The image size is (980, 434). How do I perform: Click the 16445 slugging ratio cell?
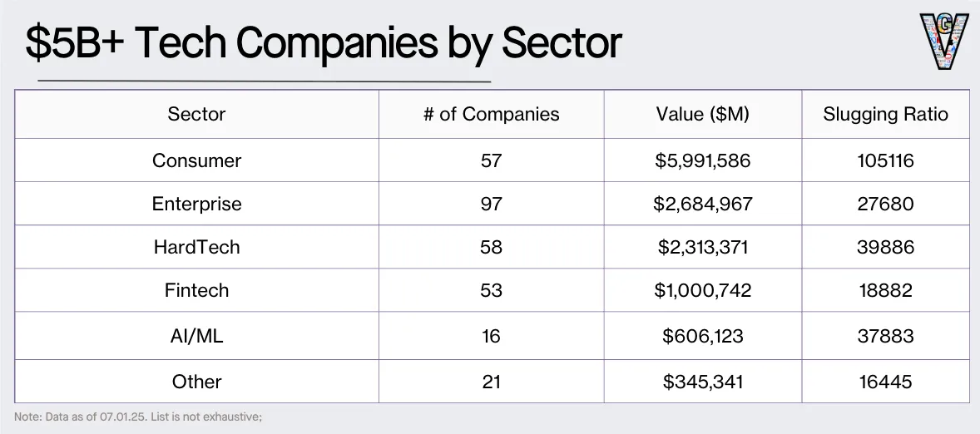pyautogui.click(x=885, y=382)
